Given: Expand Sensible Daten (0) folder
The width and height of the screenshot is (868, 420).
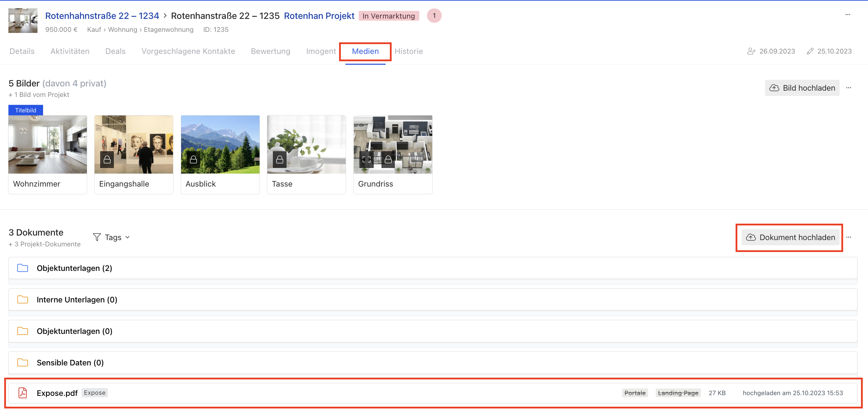Looking at the screenshot, I should 70,363.
